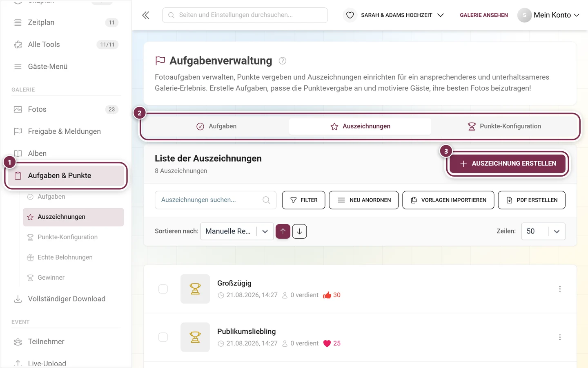This screenshot has height=368, width=588.
Task: Click the flag icon of Freigabe & Meldungen
Action: coord(18,132)
